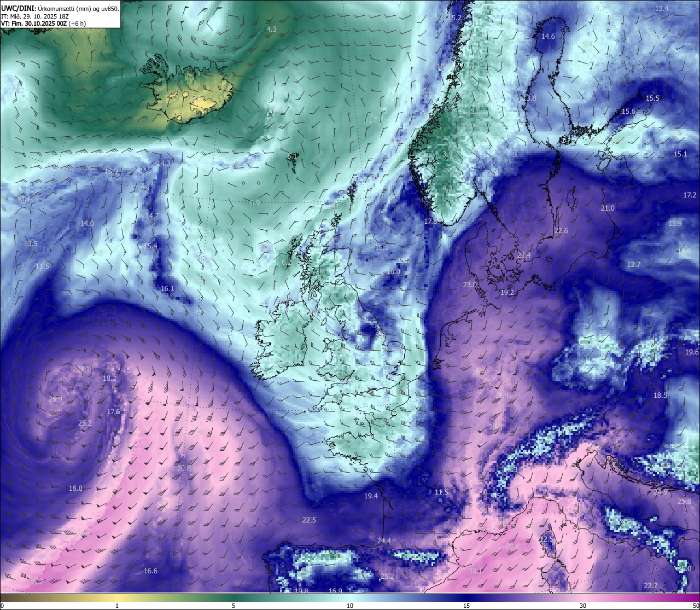Image resolution: width=700 pixels, height=610 pixels.
Task: Click the 24.4 value label
Action: click(x=384, y=541)
